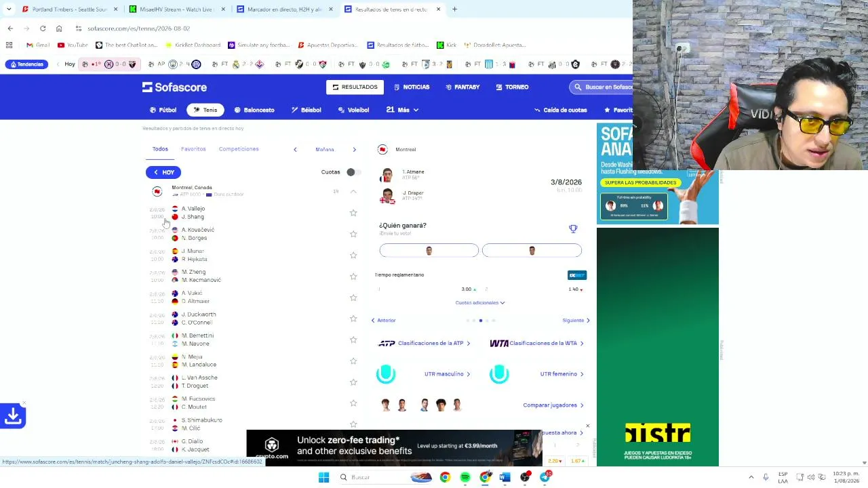Viewport: 868px width, 488px height.
Task: Go to browser home icon
Action: click(x=59, y=28)
